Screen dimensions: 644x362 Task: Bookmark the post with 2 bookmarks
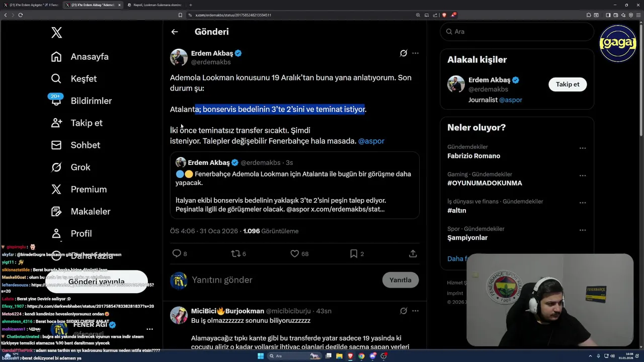click(354, 254)
